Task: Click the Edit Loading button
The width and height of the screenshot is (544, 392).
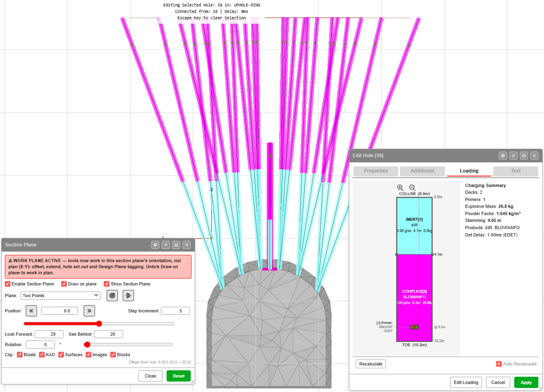Action: point(466,382)
